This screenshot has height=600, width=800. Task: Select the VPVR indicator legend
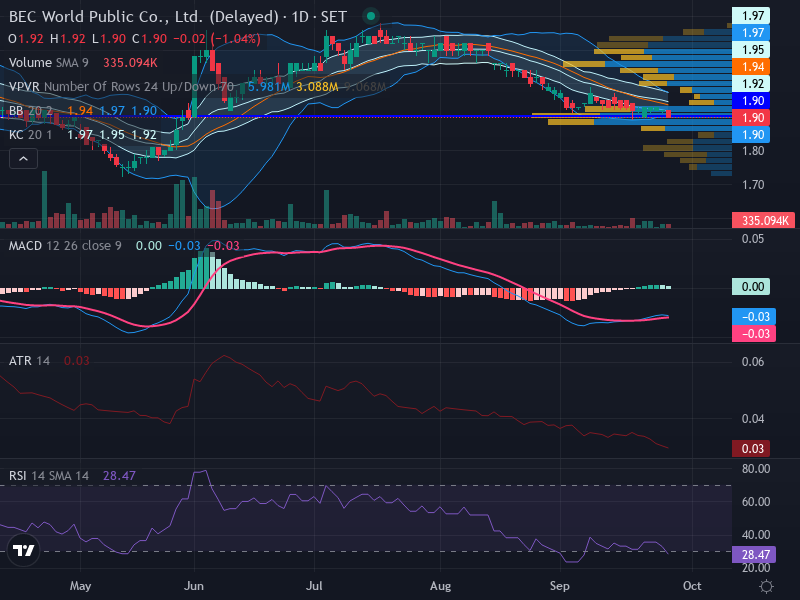click(121, 87)
